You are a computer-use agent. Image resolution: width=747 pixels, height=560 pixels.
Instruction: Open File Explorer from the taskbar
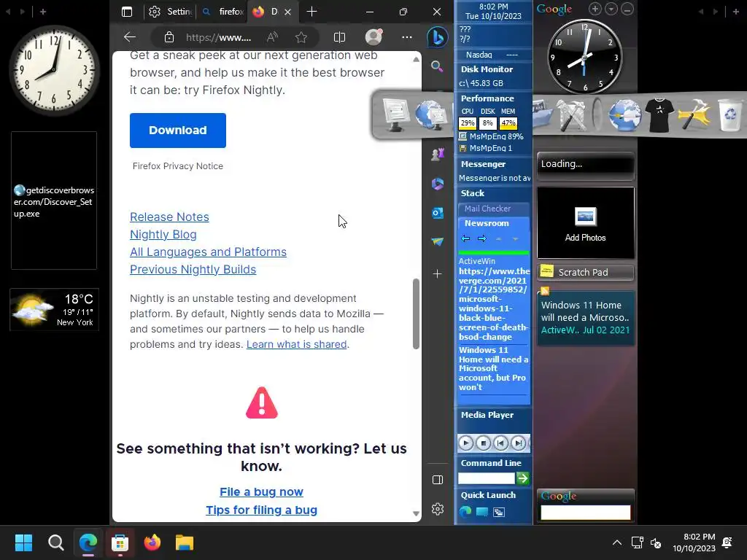(x=185, y=542)
